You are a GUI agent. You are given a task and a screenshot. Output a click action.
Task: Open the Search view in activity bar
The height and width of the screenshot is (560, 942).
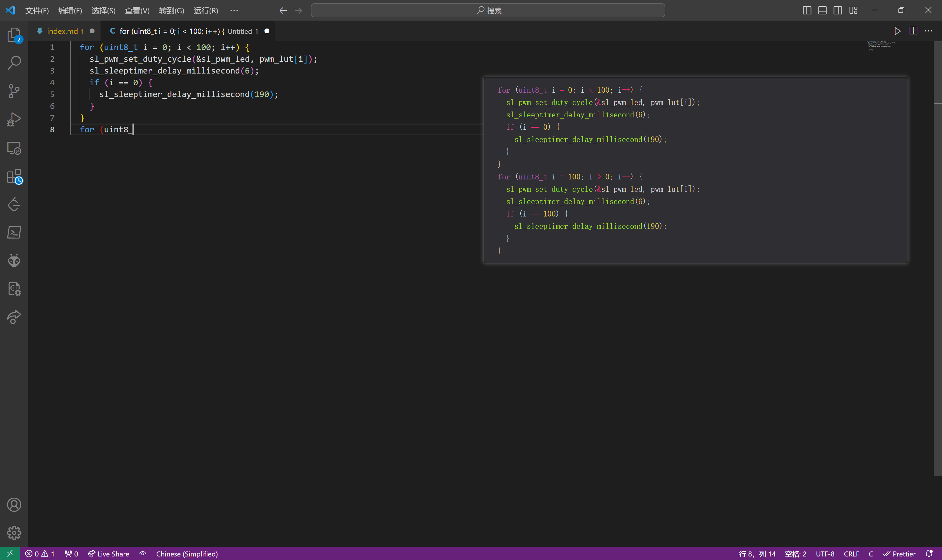click(x=14, y=63)
